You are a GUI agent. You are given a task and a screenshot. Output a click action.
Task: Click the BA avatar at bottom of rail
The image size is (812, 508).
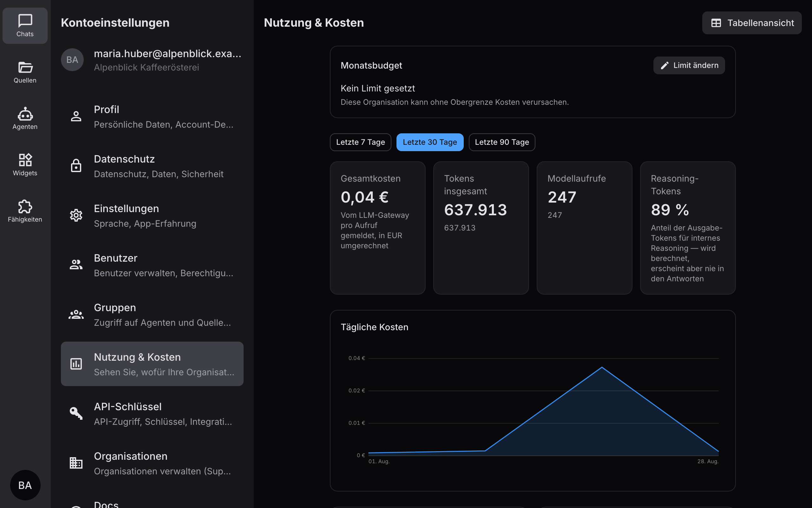25,485
